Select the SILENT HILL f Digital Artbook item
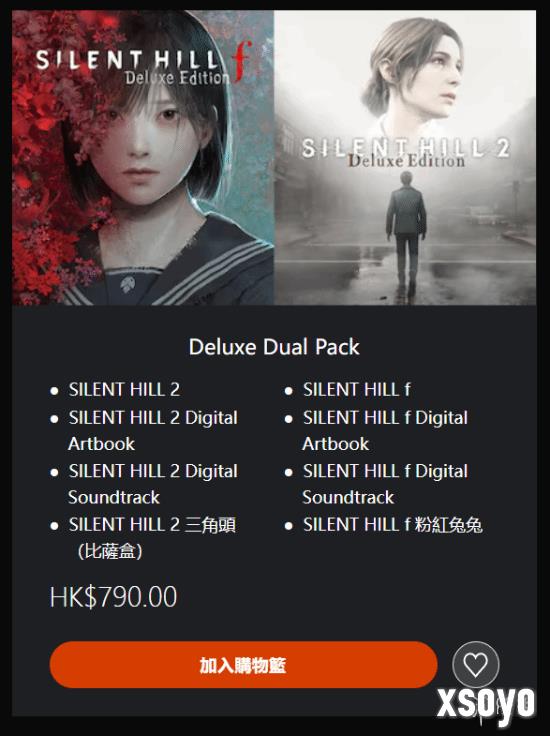This screenshot has height=736, width=550. pyautogui.click(x=385, y=430)
